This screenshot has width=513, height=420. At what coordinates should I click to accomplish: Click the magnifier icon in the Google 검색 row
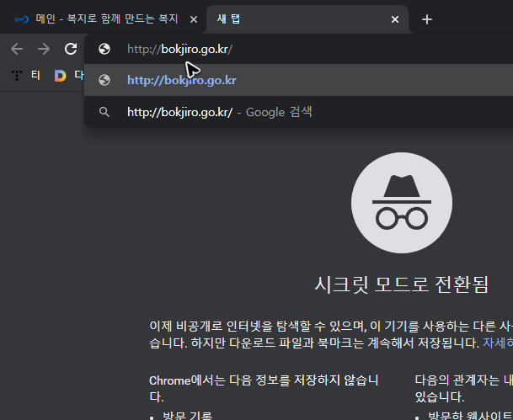tap(104, 112)
